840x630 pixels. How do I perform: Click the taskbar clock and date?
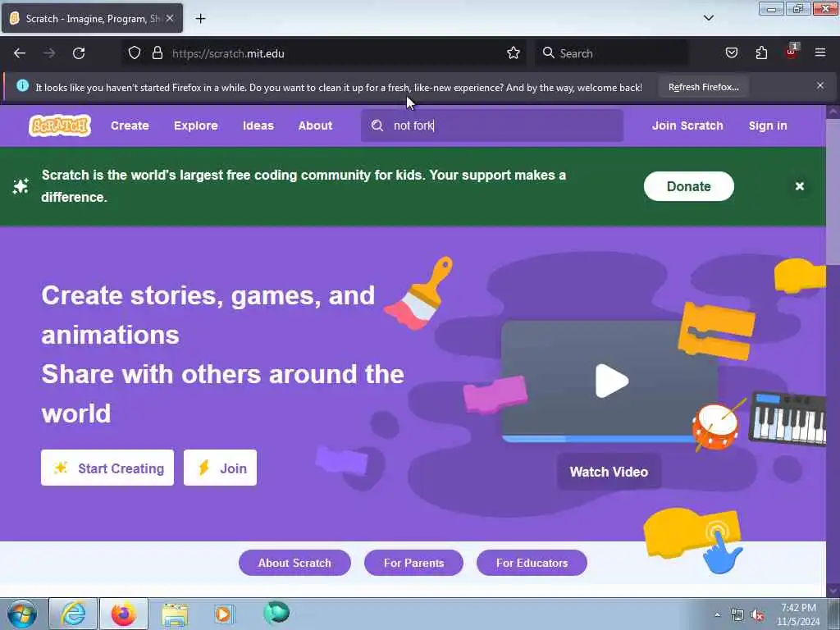798,614
